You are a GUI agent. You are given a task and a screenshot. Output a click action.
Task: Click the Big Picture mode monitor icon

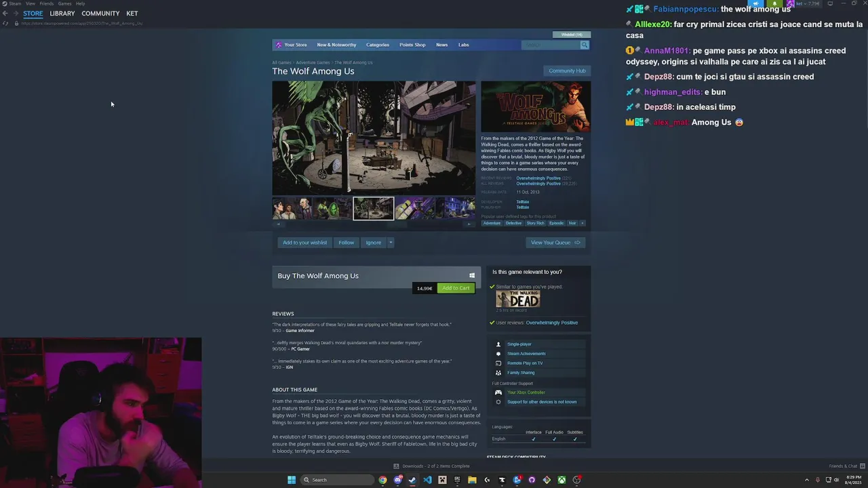pyautogui.click(x=830, y=3)
